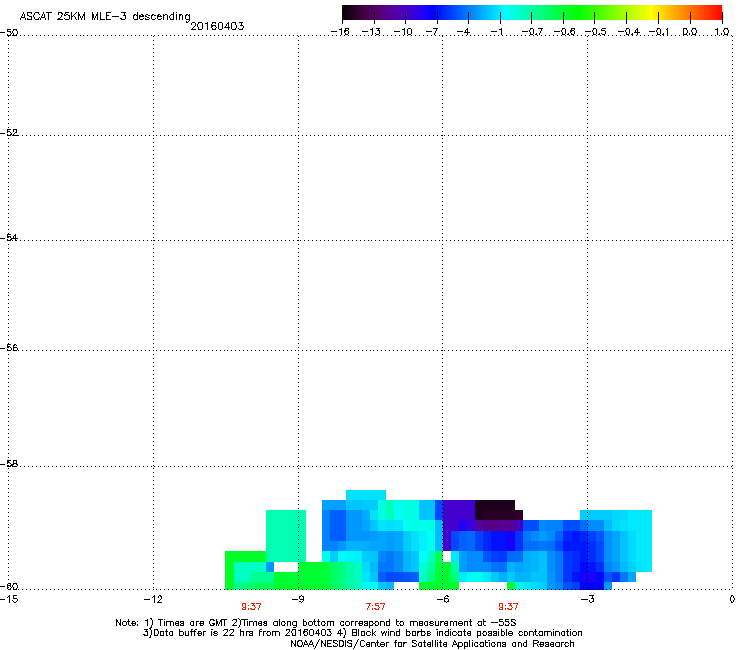Click the 'ASCAT 25KM MLE-3 descending' title
740x650 pixels.
pyautogui.click(x=105, y=16)
